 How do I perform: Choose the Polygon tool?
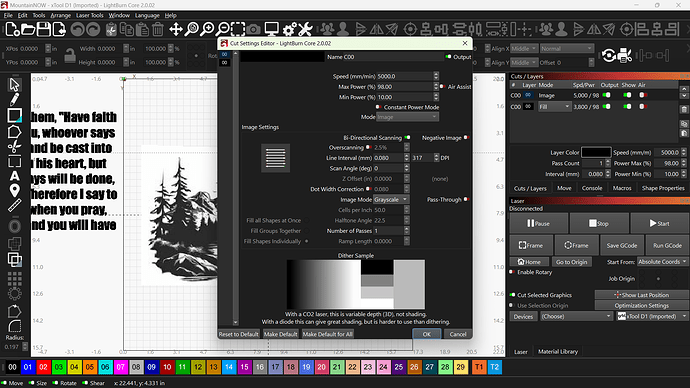pos(15,131)
